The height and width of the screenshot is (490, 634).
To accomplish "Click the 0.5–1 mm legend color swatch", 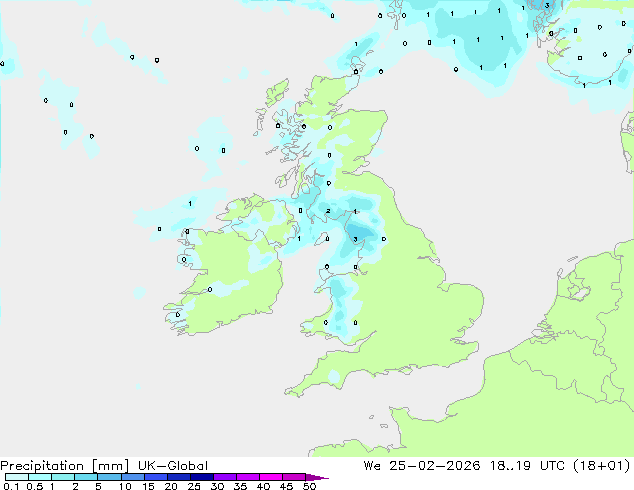I will (x=40, y=477).
